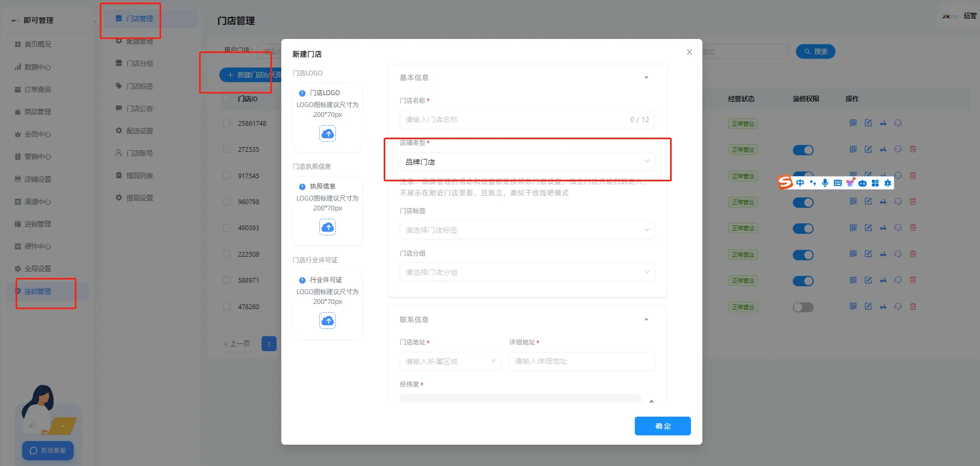Open QR code for store 588971
The image size is (980, 466).
(853, 280)
